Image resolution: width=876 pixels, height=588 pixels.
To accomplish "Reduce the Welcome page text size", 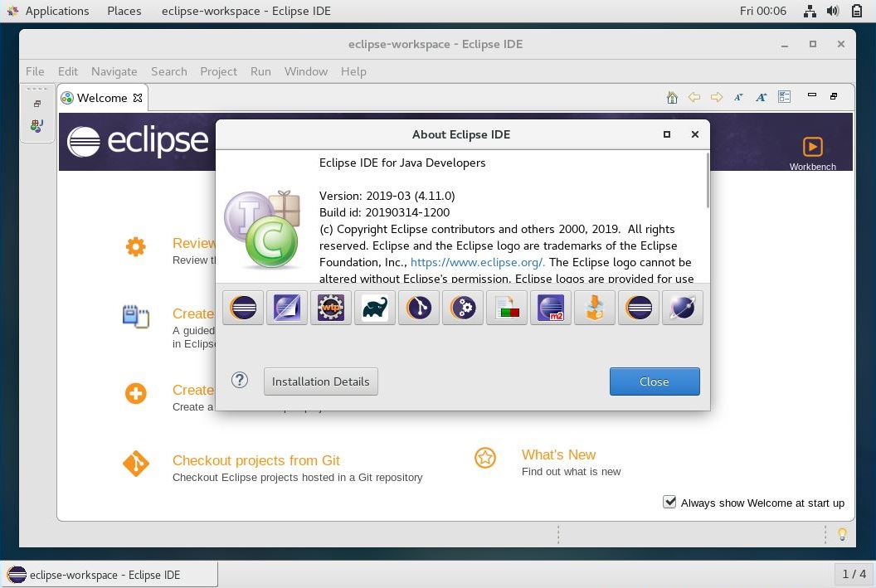I will pos(737,97).
